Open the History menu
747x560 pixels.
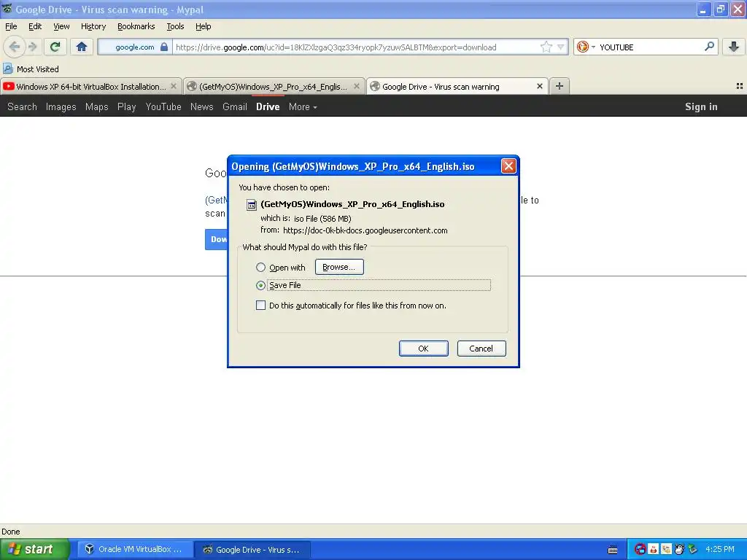tap(93, 26)
